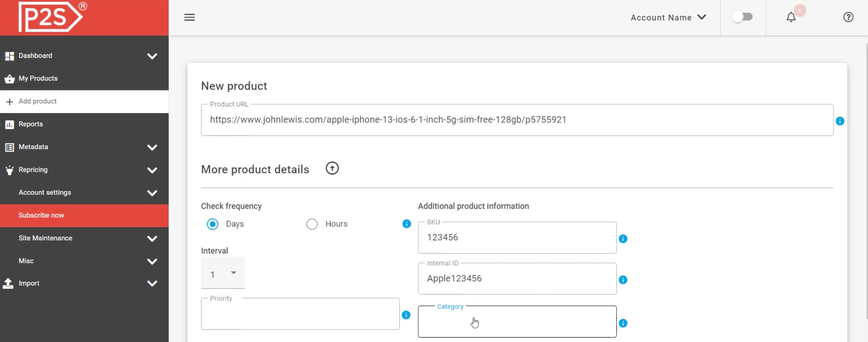Click Subscribe now button
The height and width of the screenshot is (342, 868).
click(x=41, y=215)
